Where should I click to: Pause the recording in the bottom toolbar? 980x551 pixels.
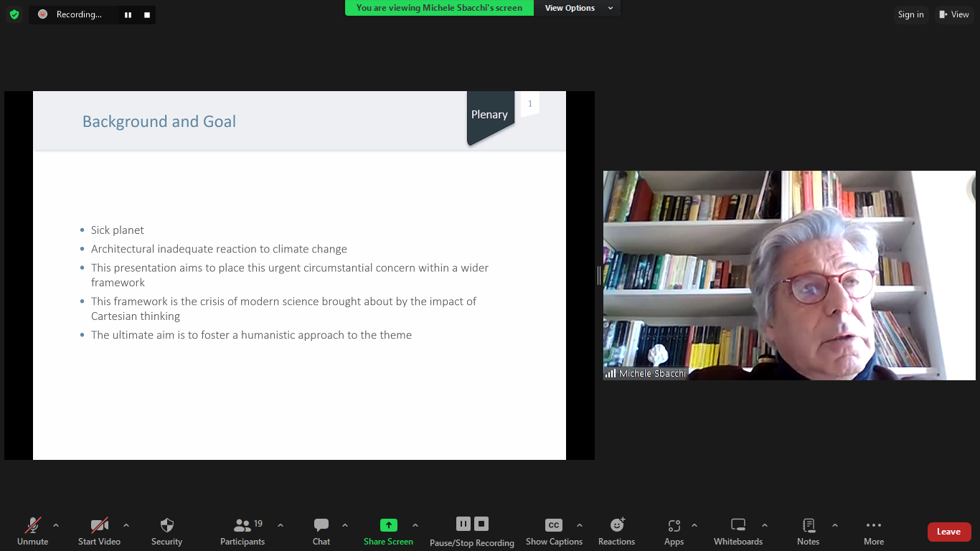[463, 524]
